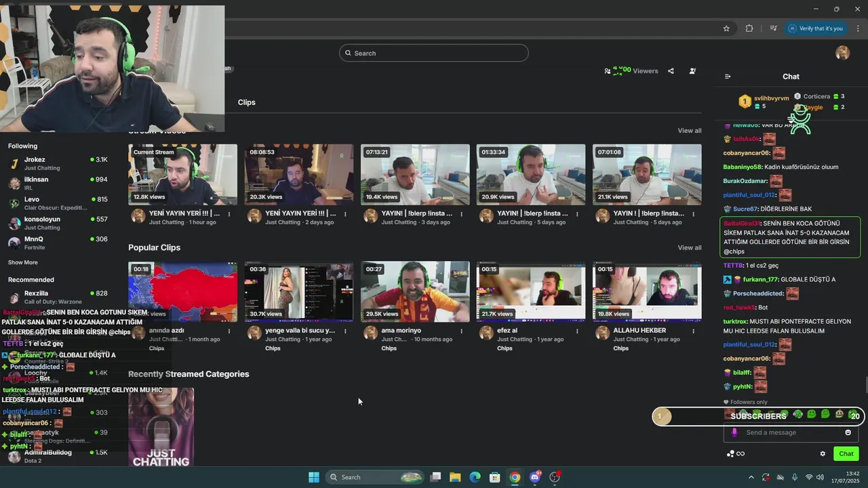Viewport: 868px width, 488px height.
Task: Open the emoji picker in the message box
Action: [848, 432]
